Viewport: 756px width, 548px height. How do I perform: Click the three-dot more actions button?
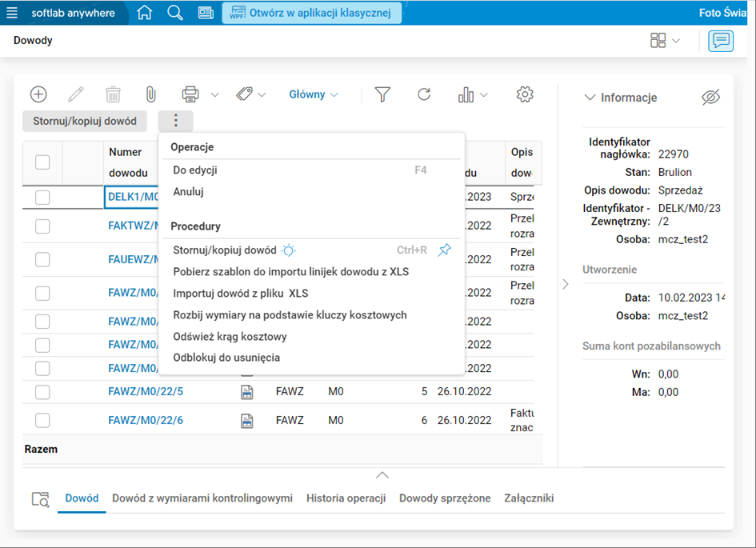pyautogui.click(x=175, y=121)
